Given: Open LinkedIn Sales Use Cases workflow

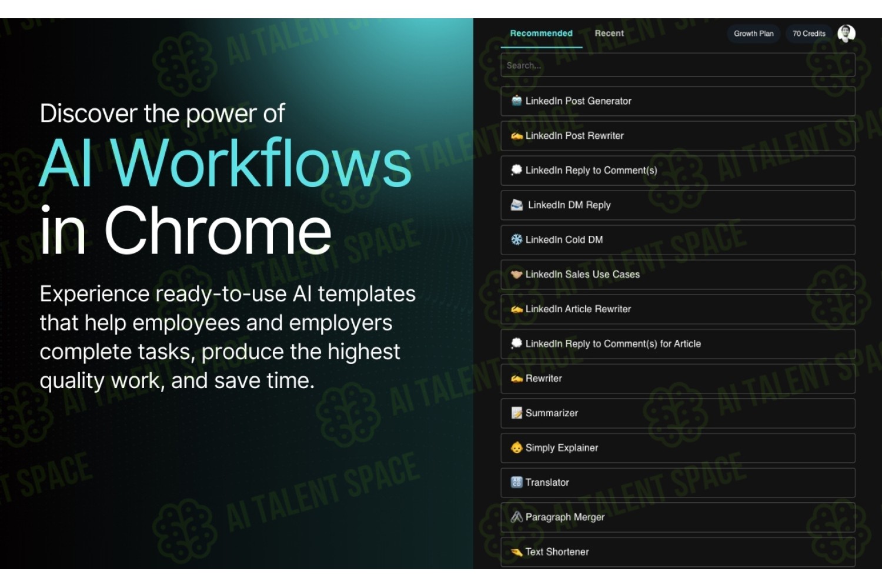Looking at the screenshot, I should click(x=678, y=275).
